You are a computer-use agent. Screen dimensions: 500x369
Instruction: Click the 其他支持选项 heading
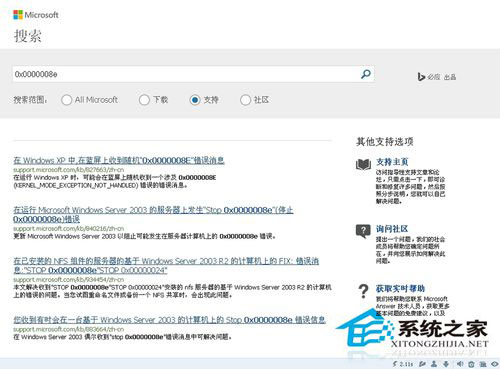385,142
